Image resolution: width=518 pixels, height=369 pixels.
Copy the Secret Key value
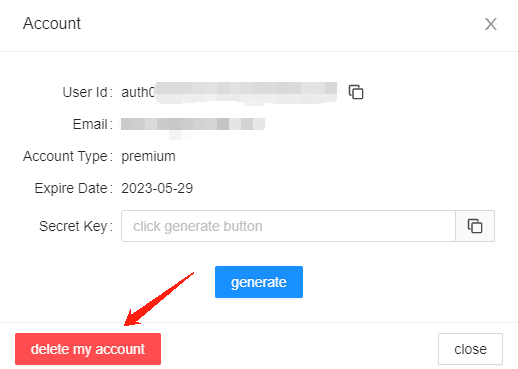475,226
